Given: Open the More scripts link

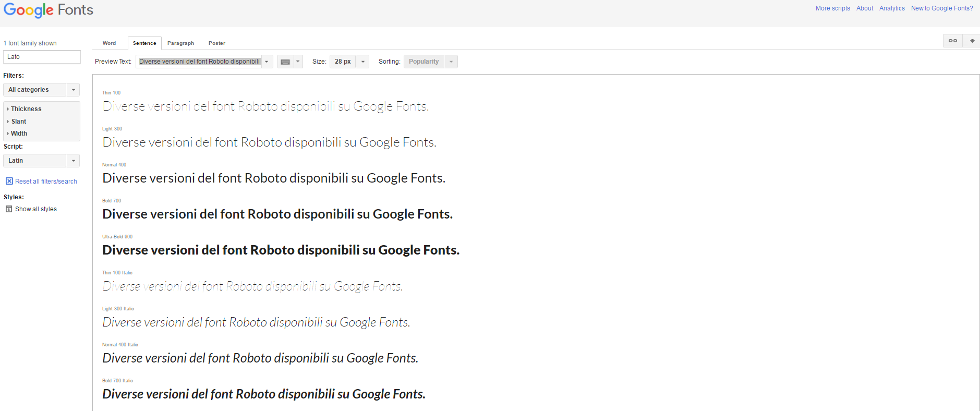Looking at the screenshot, I should point(833,8).
